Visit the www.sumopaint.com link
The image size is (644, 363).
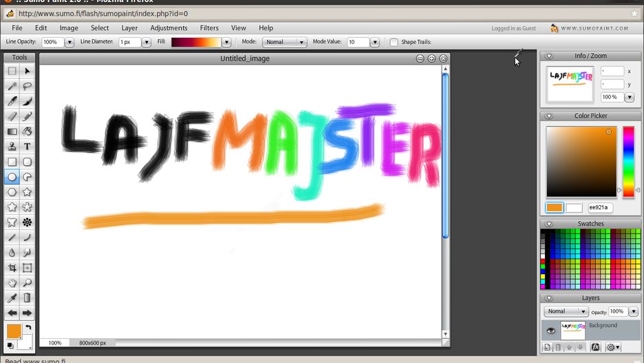[594, 28]
